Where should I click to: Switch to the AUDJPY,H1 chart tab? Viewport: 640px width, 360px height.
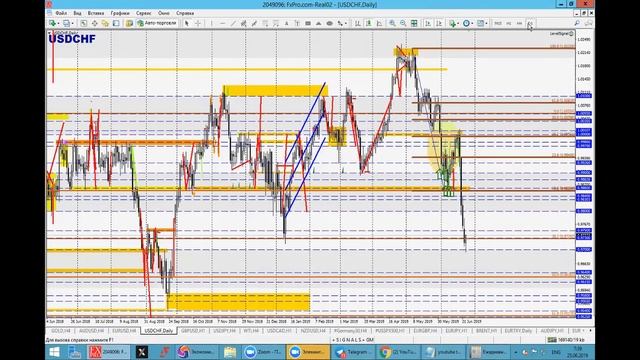(552, 331)
